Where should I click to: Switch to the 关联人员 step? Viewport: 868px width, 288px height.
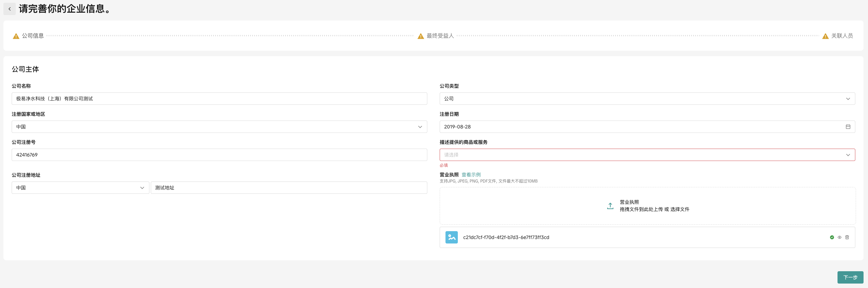point(842,36)
